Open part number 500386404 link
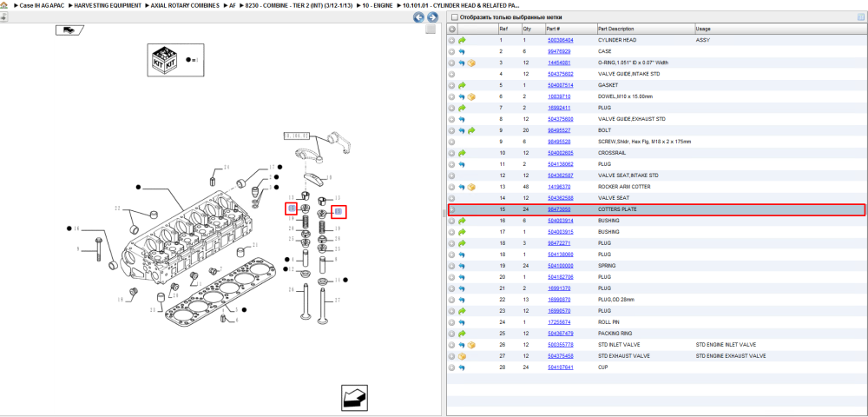Image resolution: width=868 pixels, height=417 pixels. 560,41
